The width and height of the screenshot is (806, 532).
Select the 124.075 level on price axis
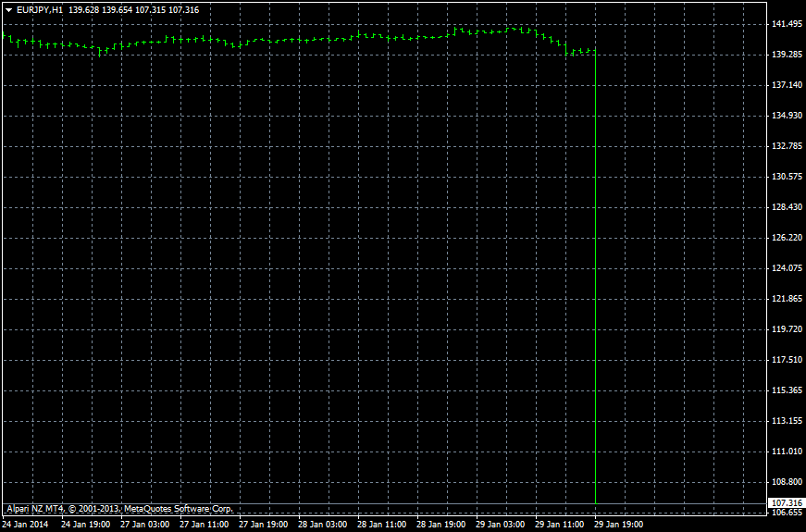coord(786,268)
